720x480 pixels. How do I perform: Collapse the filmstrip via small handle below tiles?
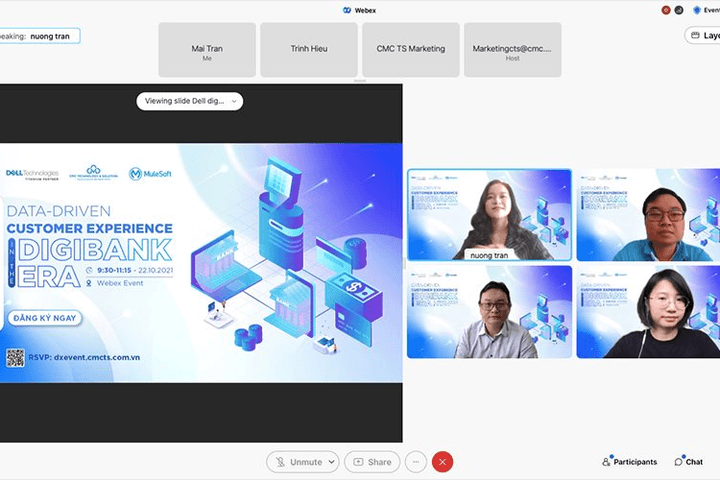(x=360, y=80)
